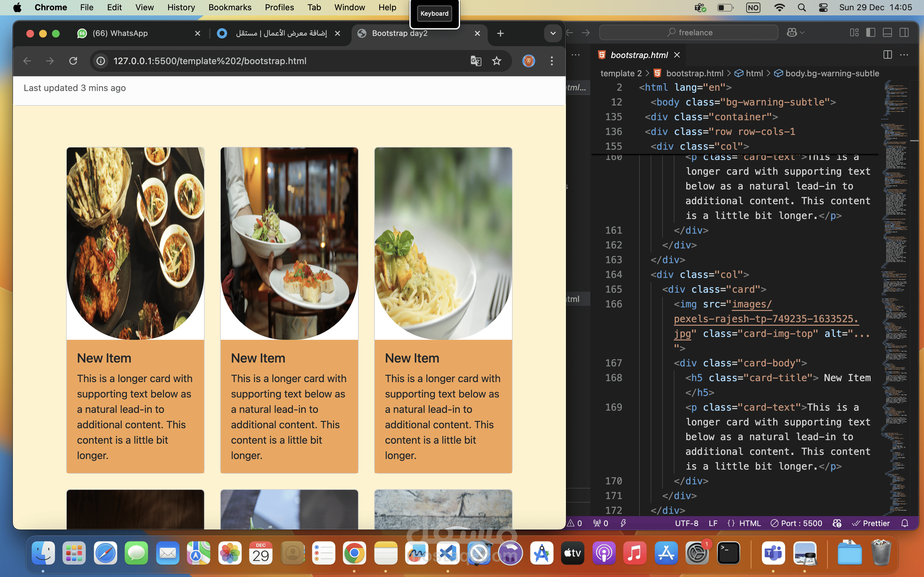Open the Chrome three-dot menu
The height and width of the screenshot is (577, 924).
point(551,61)
